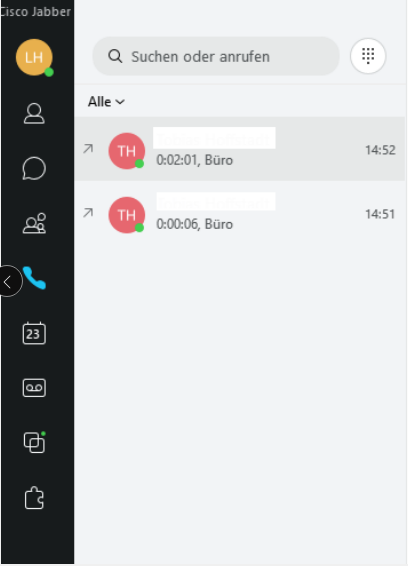Click the outgoing arrow of 14:52 call

pyautogui.click(x=88, y=148)
